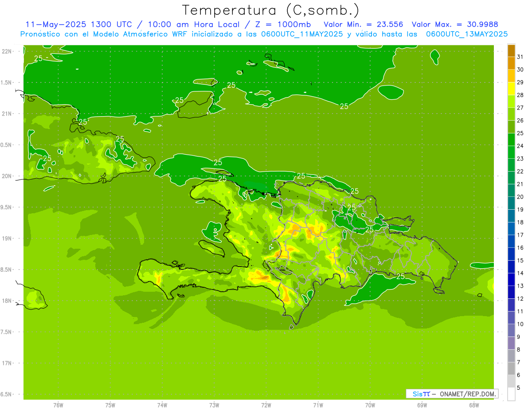Click the '5' colorbar label

click(x=518, y=388)
